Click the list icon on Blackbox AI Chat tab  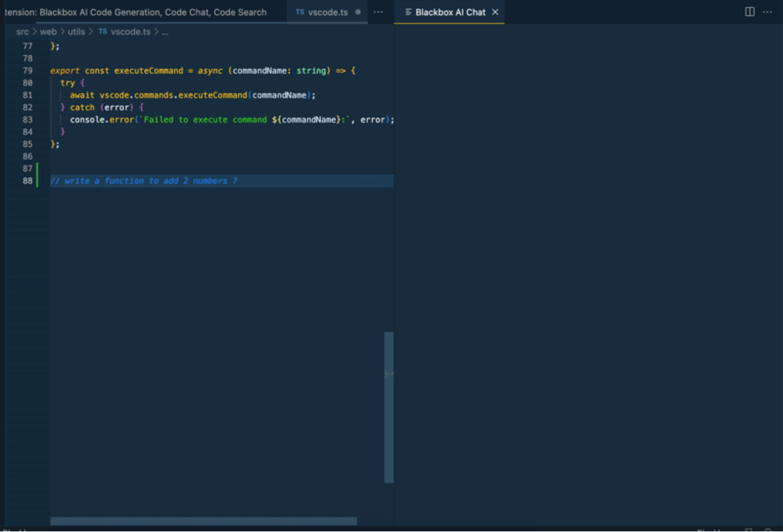[408, 12]
